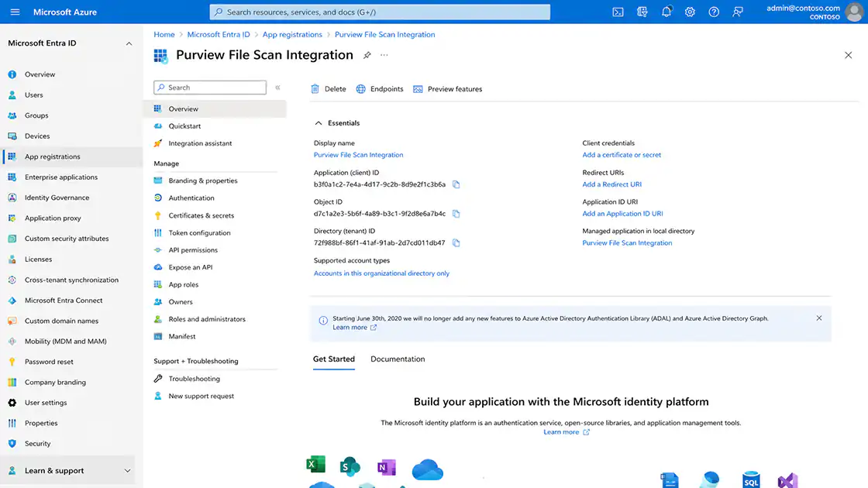Open the Copilot icon in the header
Screen dimensions: 868x488
point(642,12)
